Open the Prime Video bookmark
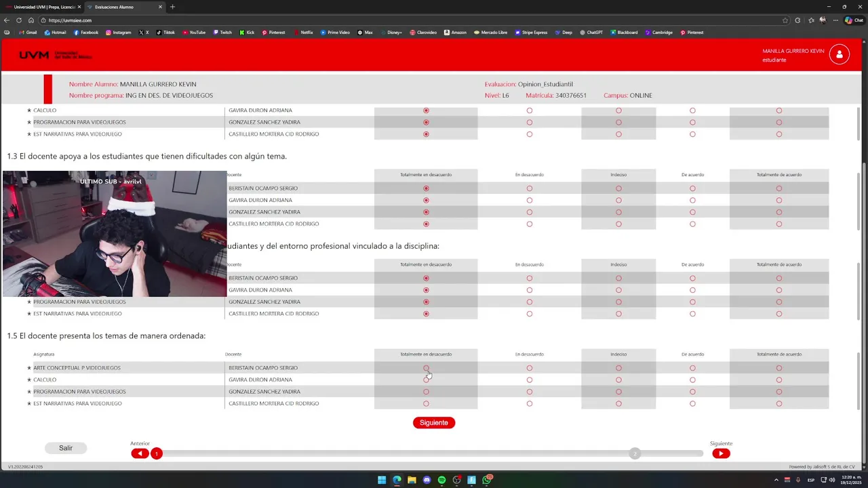Image resolution: width=868 pixels, height=488 pixels. pos(335,33)
